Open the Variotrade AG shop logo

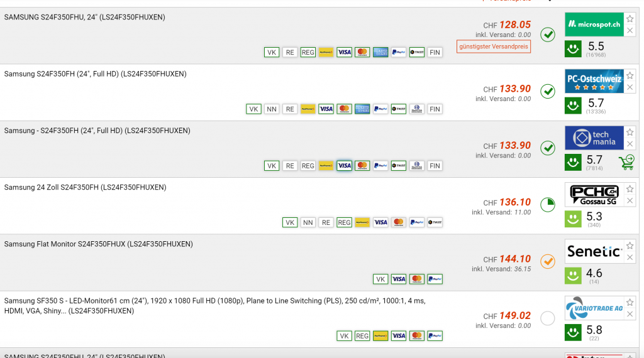click(594, 308)
